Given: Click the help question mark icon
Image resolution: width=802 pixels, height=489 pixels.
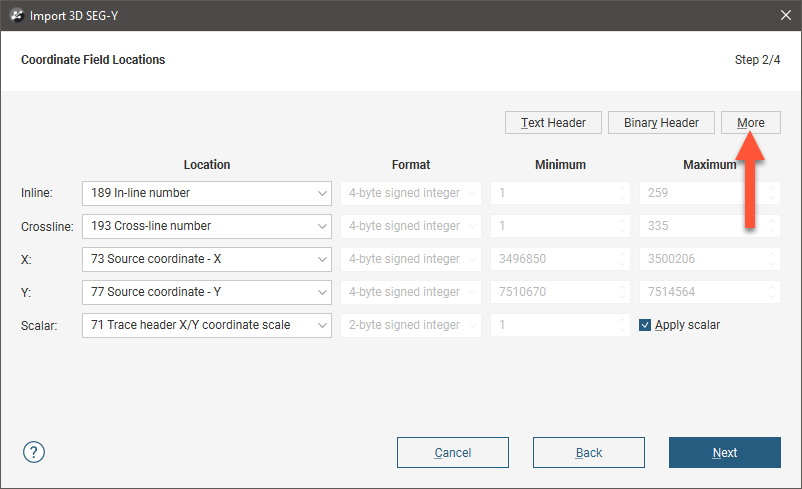Looking at the screenshot, I should (x=33, y=452).
